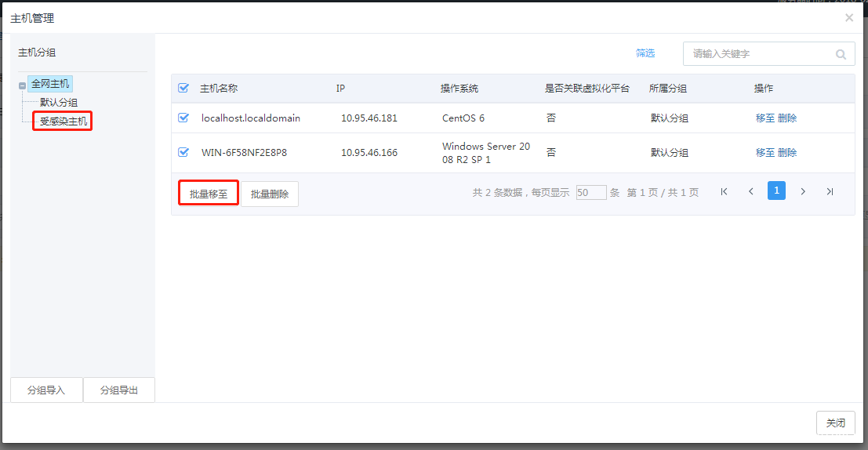This screenshot has height=450, width=868.
Task: Open the 筛选 filter options
Action: pos(645,53)
